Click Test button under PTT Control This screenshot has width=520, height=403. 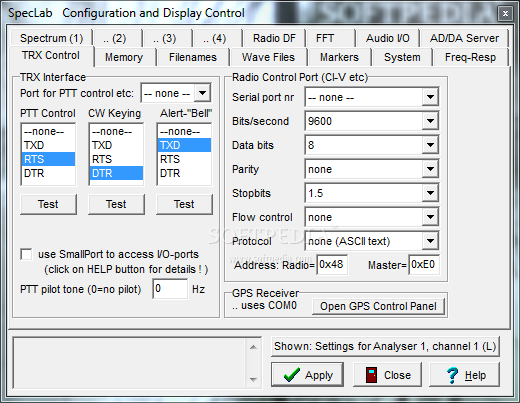click(48, 204)
